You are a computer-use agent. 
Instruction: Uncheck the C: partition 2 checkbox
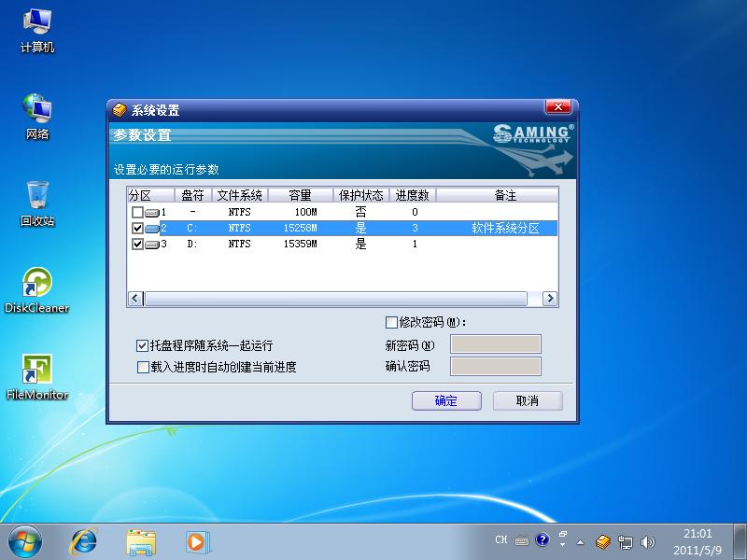138,229
